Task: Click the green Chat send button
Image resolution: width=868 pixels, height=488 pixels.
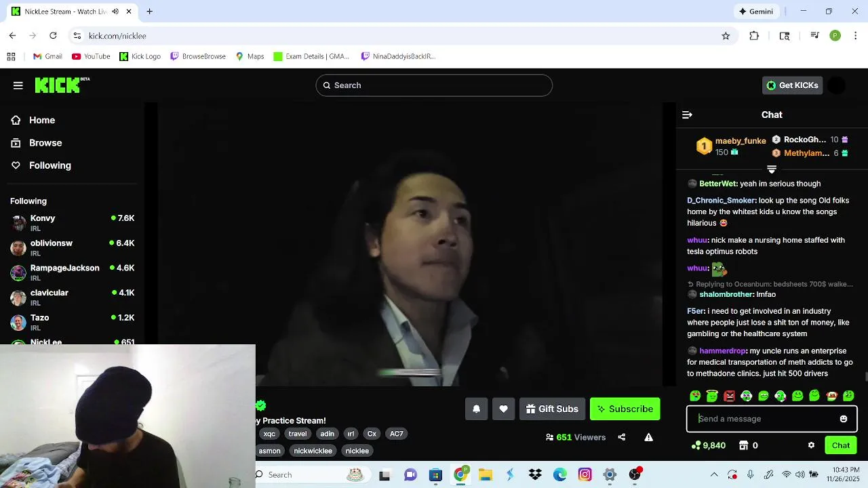Action: [841, 445]
